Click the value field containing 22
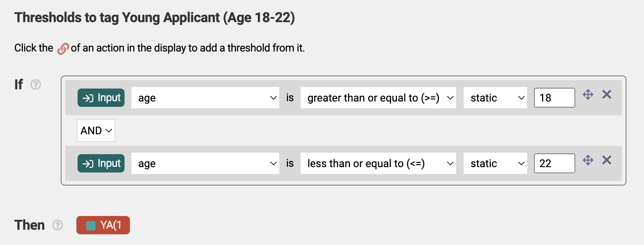Screen dimensions: 644x245 point(554,163)
